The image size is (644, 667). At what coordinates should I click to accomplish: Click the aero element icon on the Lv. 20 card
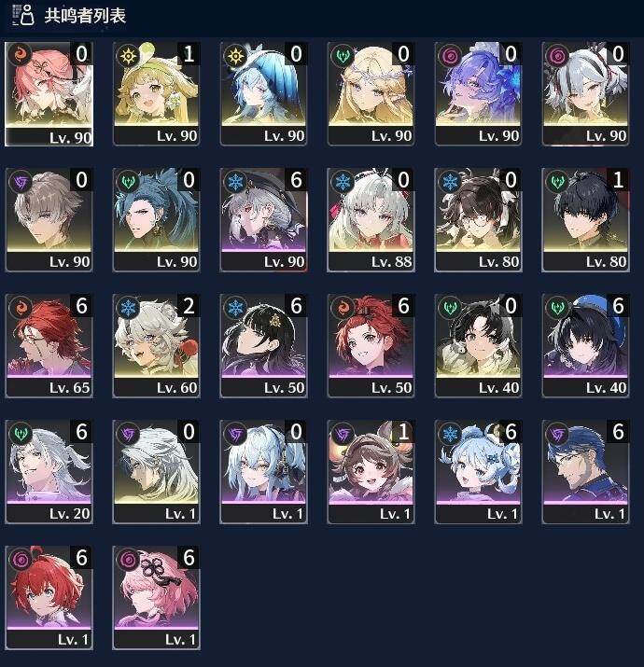(21, 434)
